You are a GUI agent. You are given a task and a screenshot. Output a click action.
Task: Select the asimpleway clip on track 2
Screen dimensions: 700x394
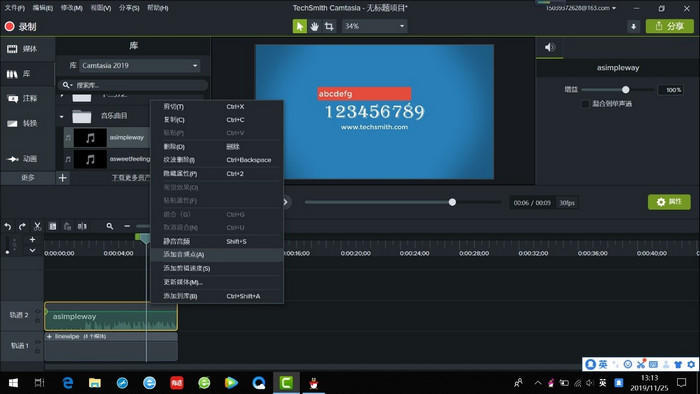[111, 316]
